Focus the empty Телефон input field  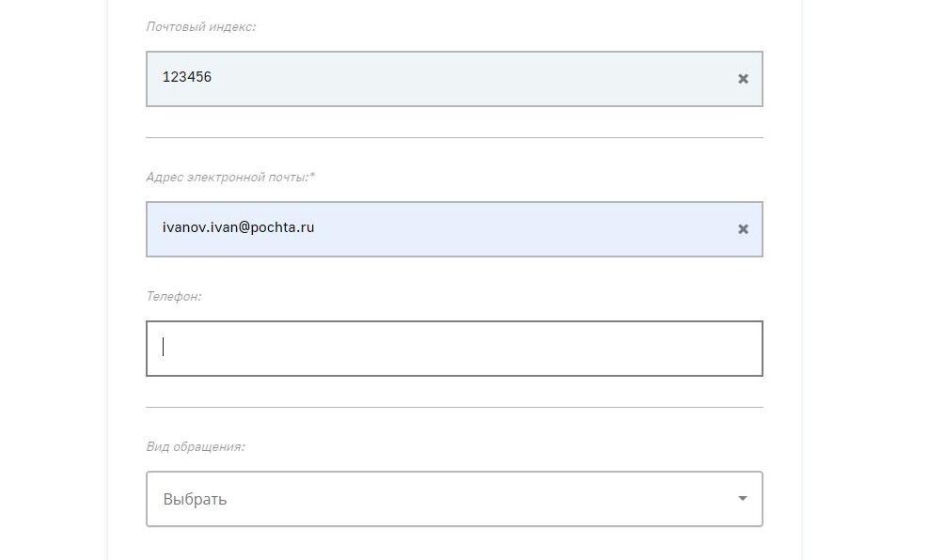(454, 349)
